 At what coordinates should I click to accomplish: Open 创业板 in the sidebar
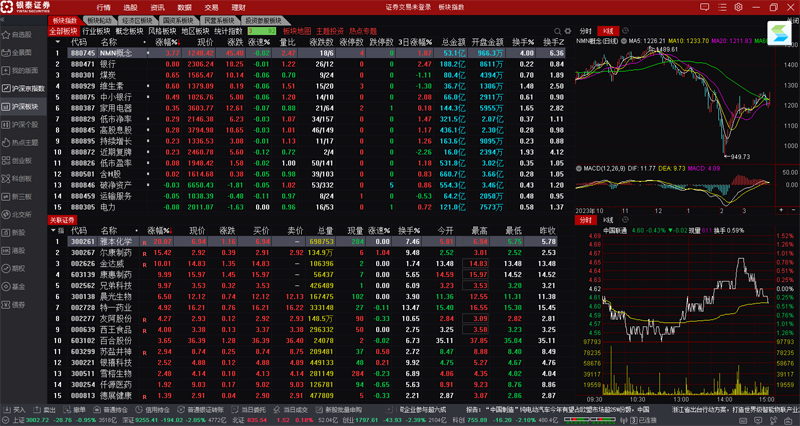click(x=17, y=160)
